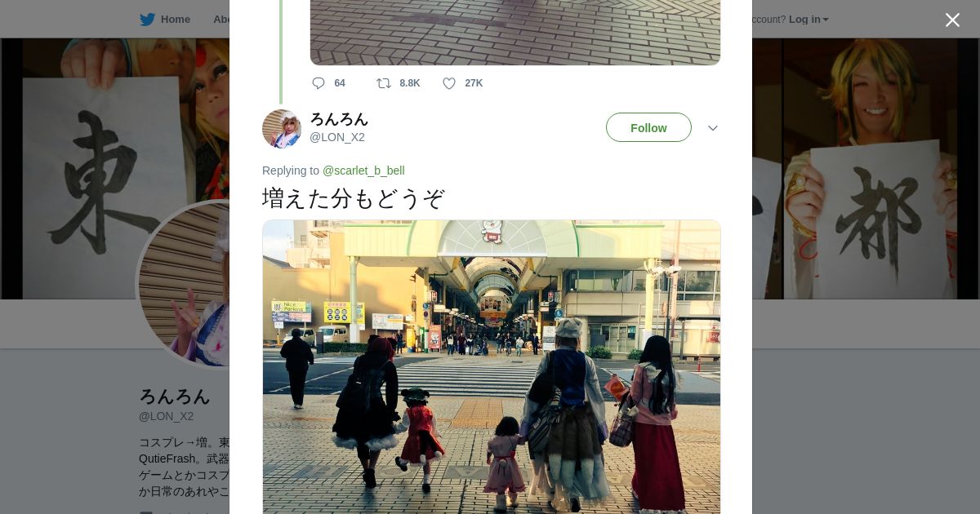Open the Log in dropdown
The image size is (980, 514).
click(x=808, y=20)
